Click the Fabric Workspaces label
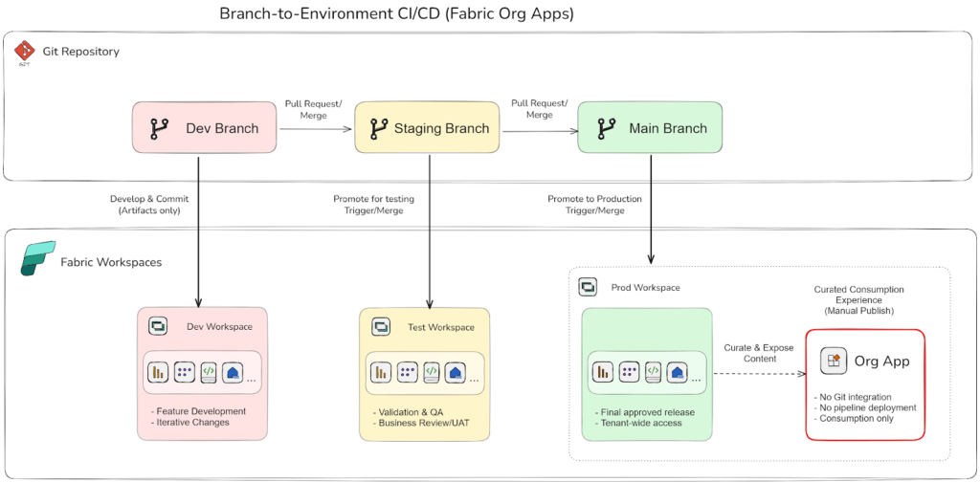 (111, 262)
